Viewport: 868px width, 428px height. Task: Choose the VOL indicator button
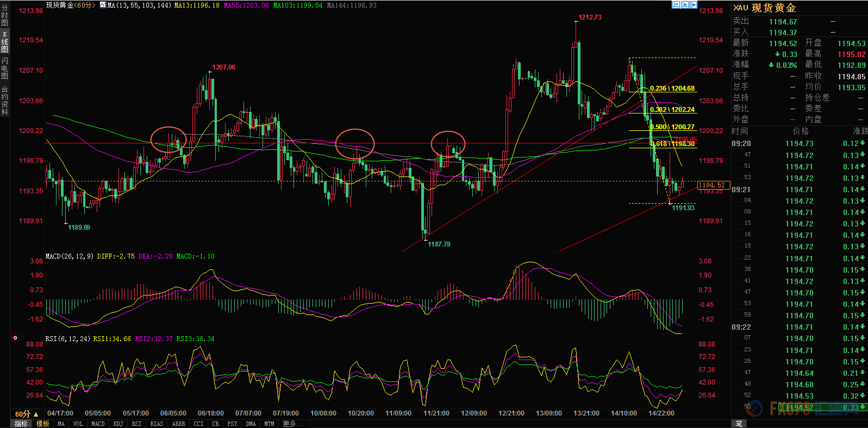78,424
